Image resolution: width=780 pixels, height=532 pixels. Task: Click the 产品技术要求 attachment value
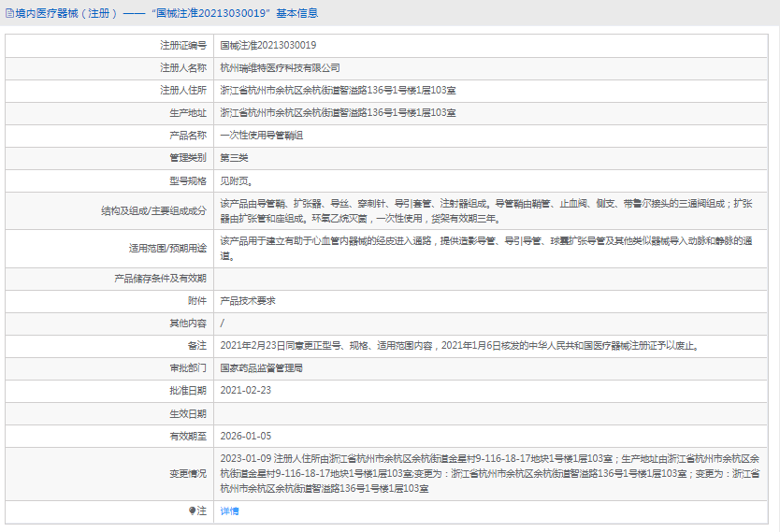pos(248,301)
